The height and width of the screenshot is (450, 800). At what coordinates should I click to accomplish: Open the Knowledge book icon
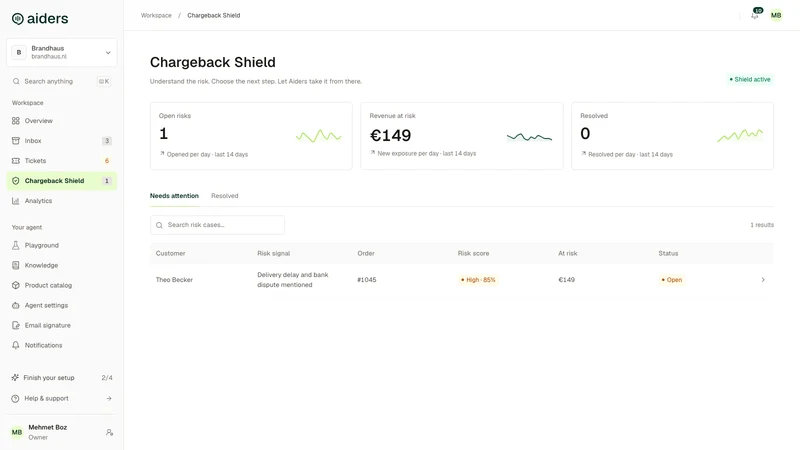[16, 265]
